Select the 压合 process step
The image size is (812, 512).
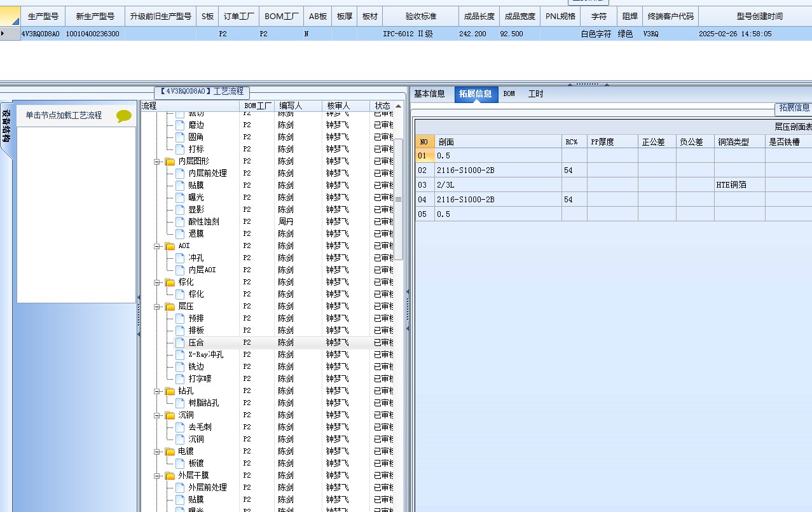coord(196,342)
